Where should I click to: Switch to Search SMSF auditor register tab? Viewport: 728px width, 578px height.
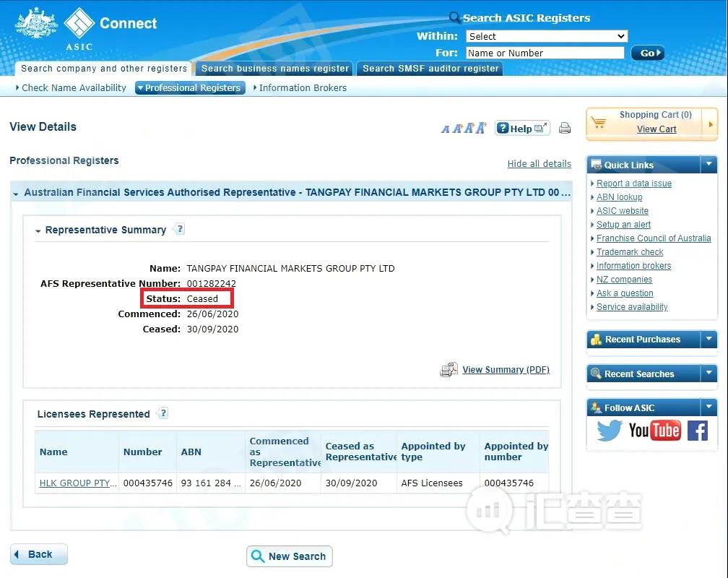pyautogui.click(x=430, y=69)
